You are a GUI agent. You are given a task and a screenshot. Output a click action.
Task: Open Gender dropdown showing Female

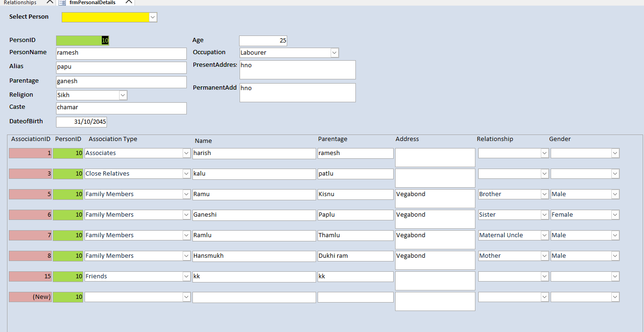(x=616, y=215)
